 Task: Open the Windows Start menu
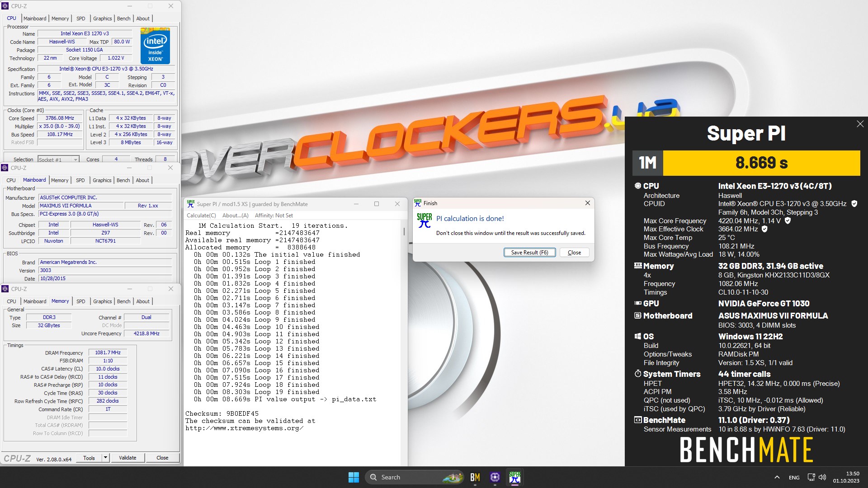(x=354, y=477)
